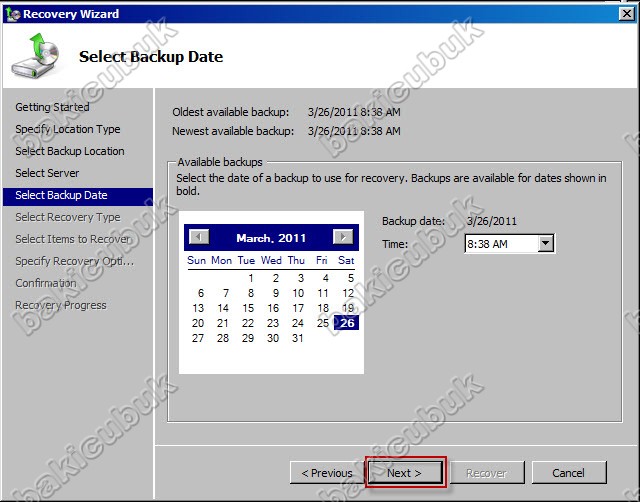Image resolution: width=640 pixels, height=502 pixels.
Task: Click the Sat column header in calendar
Action: (346, 260)
